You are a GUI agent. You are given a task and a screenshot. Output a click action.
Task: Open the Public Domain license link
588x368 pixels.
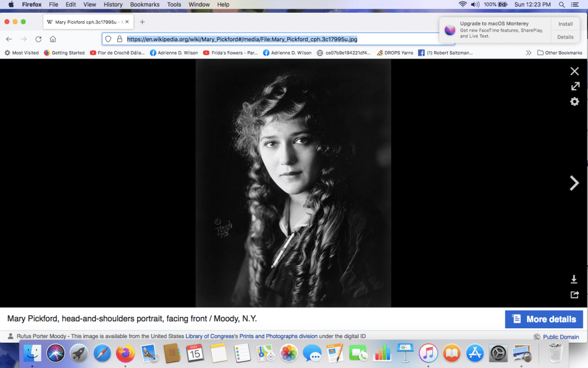(560, 337)
